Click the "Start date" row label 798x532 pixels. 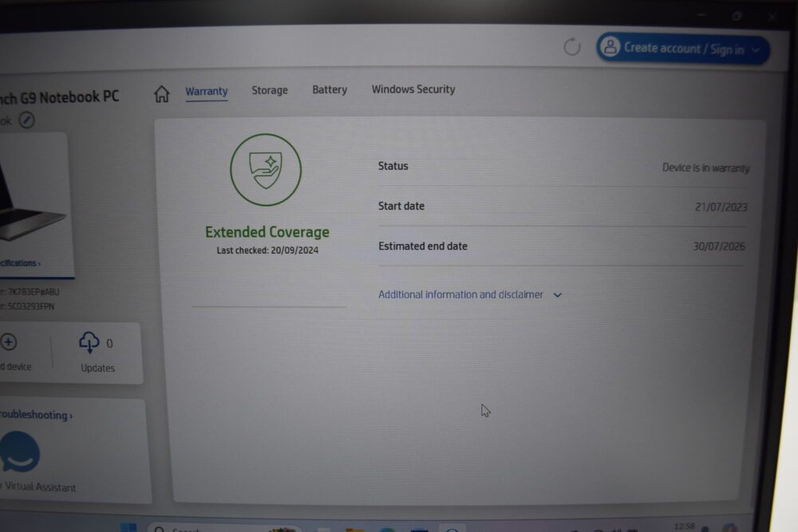(401, 206)
